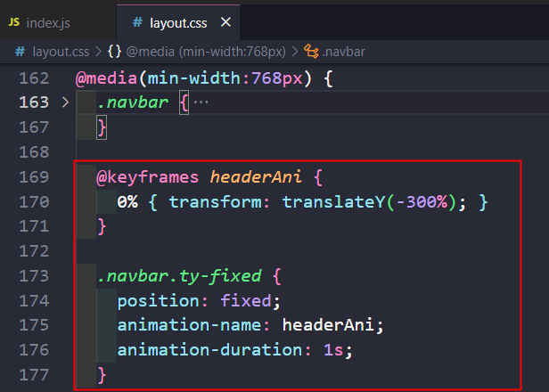Click the animation-duration property name

(x=205, y=350)
